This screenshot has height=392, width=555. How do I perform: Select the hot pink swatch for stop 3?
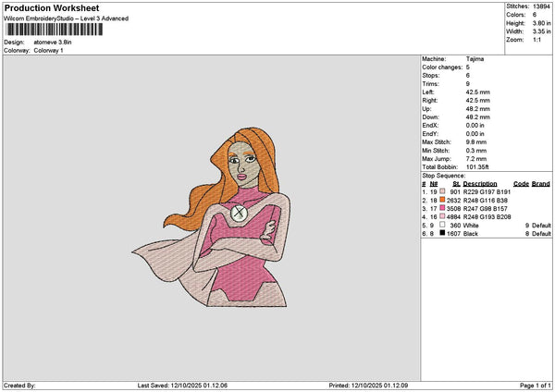coord(442,208)
